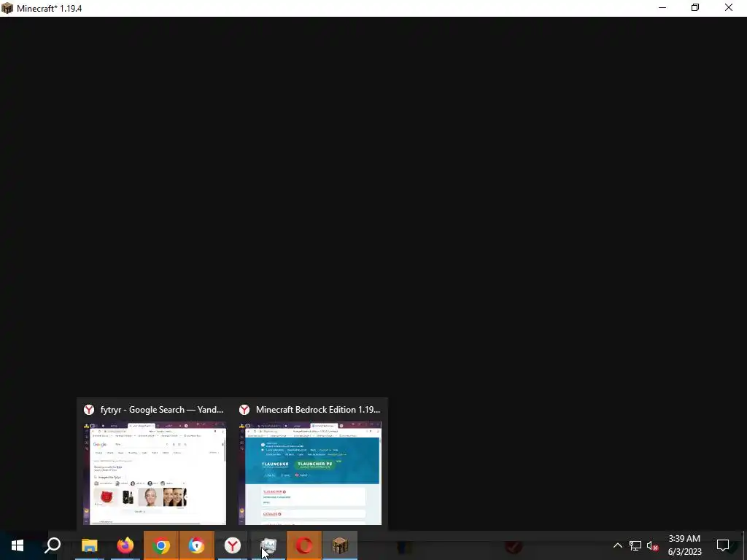The height and width of the screenshot is (560, 747).
Task: Click the fytryr - Google Search window title
Action: (x=161, y=410)
